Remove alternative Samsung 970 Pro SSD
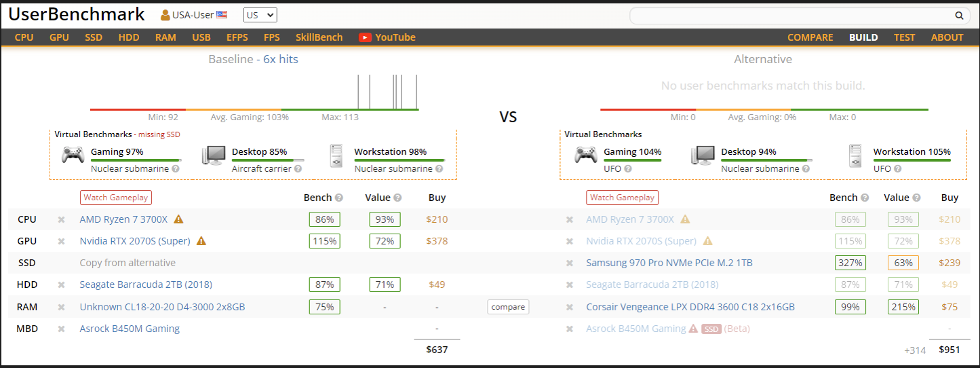 570,263
